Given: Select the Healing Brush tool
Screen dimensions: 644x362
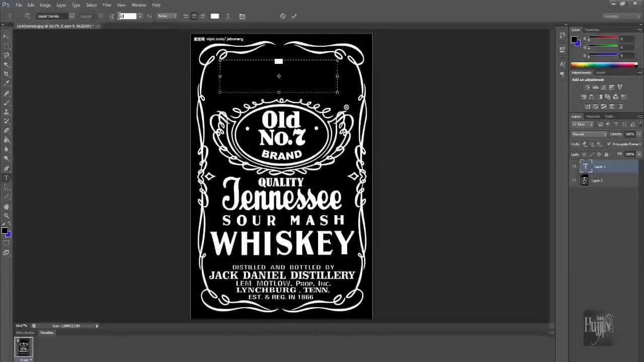Looking at the screenshot, I should [6, 94].
